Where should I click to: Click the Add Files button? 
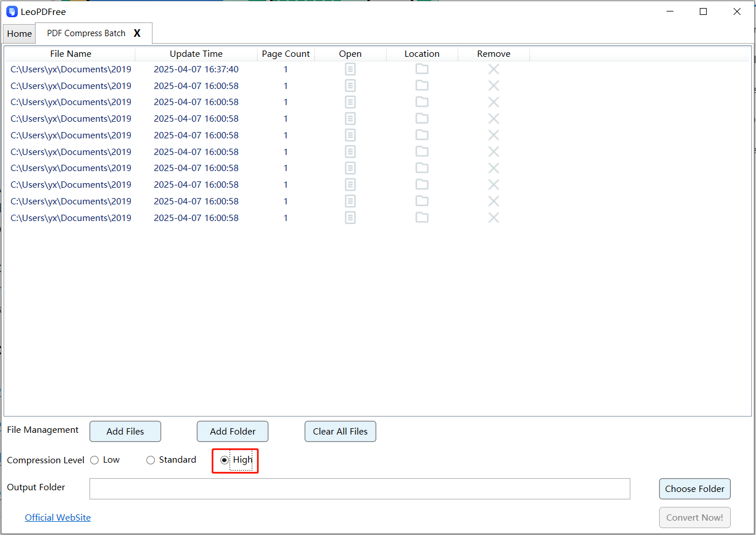(x=125, y=432)
